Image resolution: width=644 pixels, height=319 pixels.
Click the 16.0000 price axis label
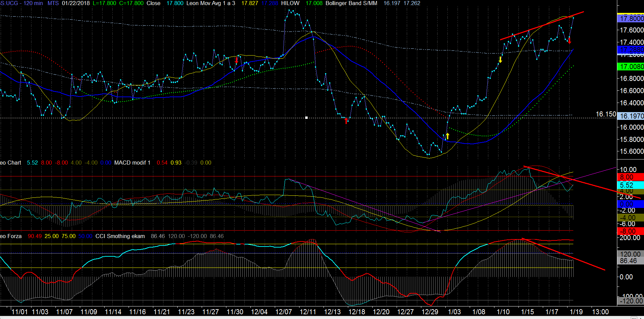(x=631, y=127)
